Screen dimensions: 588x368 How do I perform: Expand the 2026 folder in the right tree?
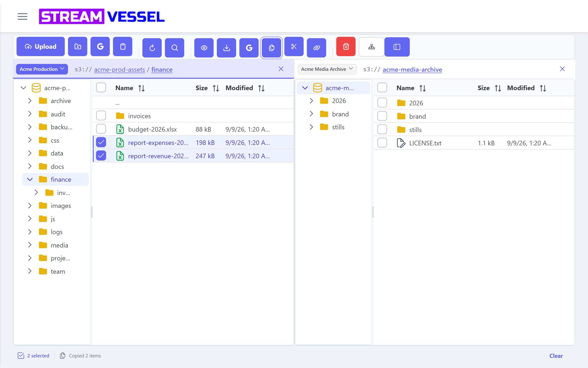coord(311,101)
